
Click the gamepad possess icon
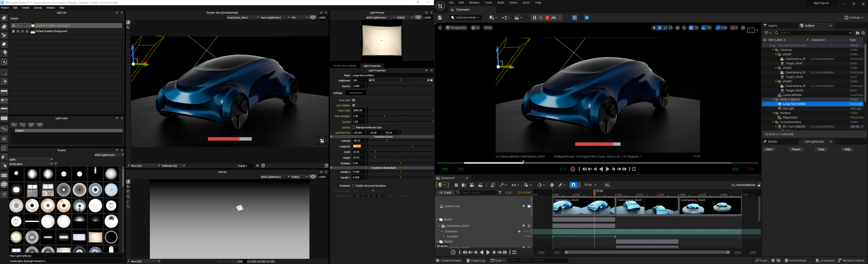tap(554, 18)
